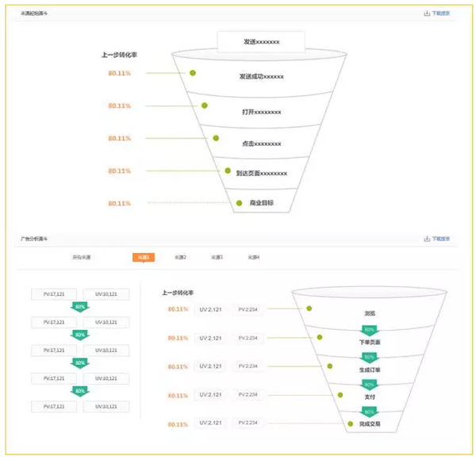Switch to the 来源3 tab
Screen dimensions: 476x460
coord(217,257)
